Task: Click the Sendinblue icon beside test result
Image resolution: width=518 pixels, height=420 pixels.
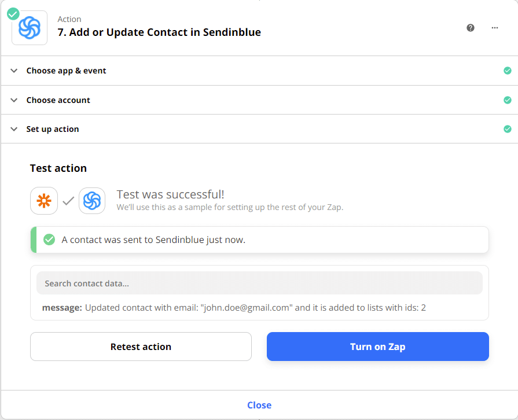Action: point(92,201)
